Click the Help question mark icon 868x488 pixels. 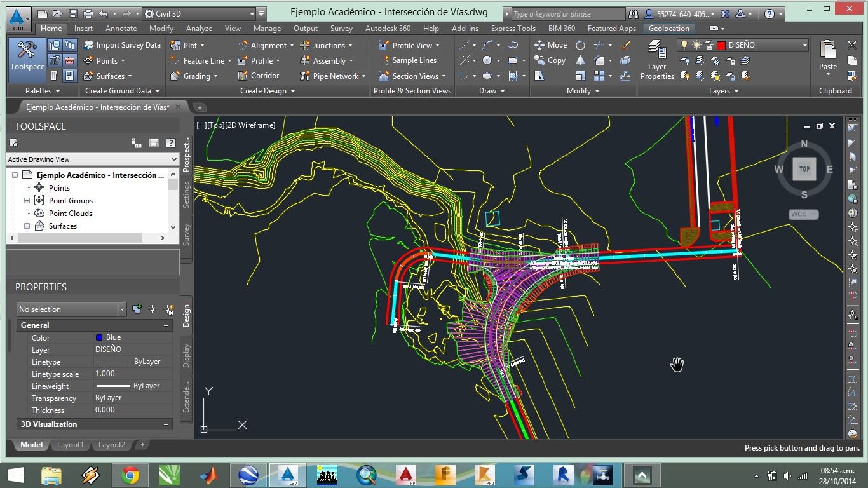(770, 13)
